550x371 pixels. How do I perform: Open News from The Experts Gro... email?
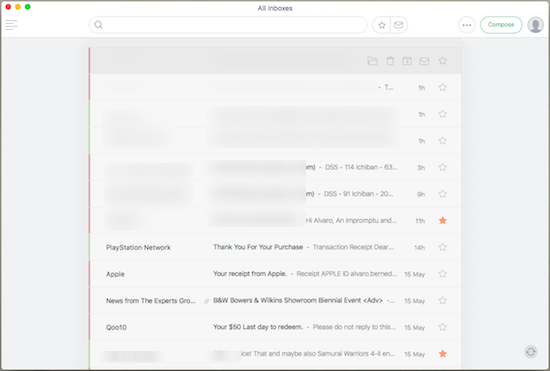(x=150, y=301)
